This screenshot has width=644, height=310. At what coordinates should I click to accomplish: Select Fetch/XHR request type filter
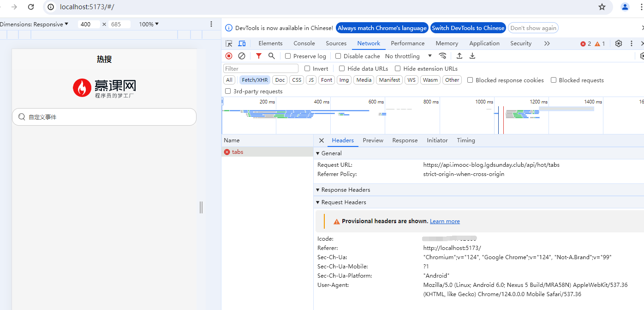(255, 80)
